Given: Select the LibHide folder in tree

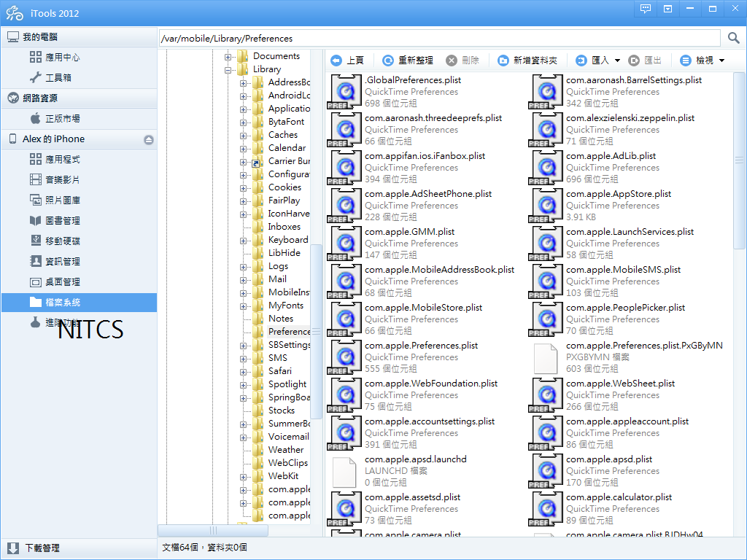Looking at the screenshot, I should click(285, 253).
